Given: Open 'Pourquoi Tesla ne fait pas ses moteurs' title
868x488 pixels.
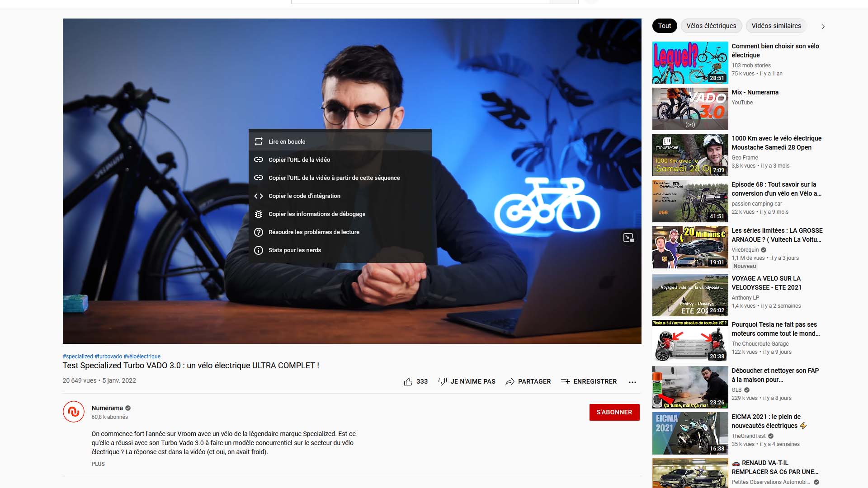Looking at the screenshot, I should [x=776, y=329].
